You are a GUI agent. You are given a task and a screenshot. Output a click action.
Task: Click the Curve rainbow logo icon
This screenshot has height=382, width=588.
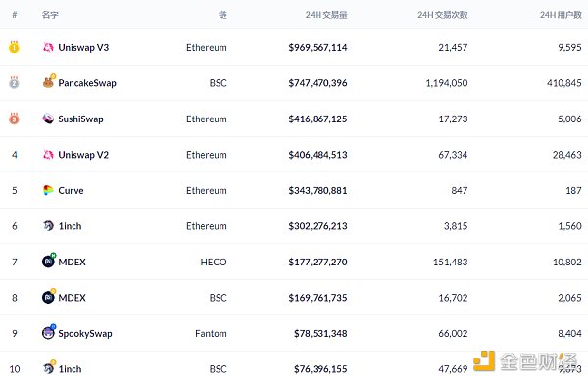coord(48,190)
